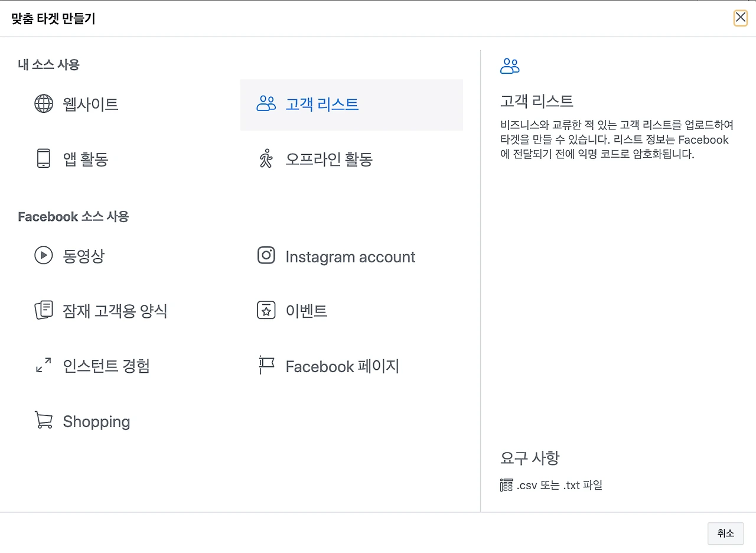The width and height of the screenshot is (756, 553).
Task: Click the shopping cart icon
Action: (44, 420)
